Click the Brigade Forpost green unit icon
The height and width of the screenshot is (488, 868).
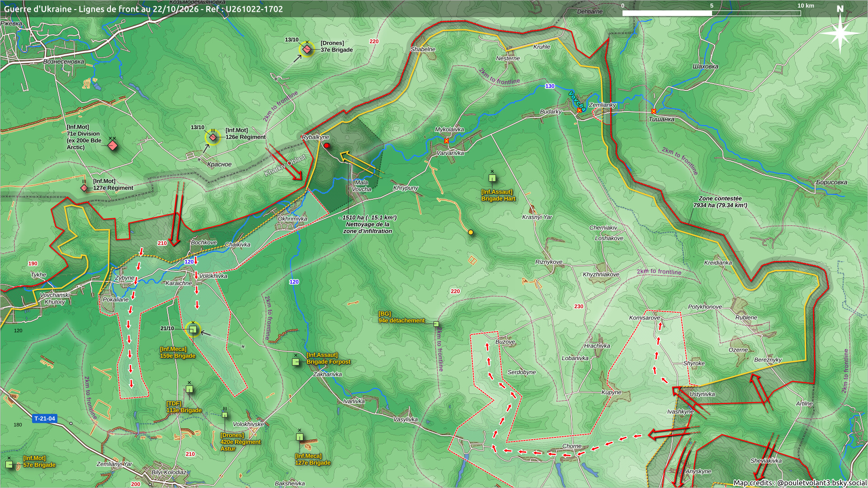pyautogui.click(x=296, y=361)
